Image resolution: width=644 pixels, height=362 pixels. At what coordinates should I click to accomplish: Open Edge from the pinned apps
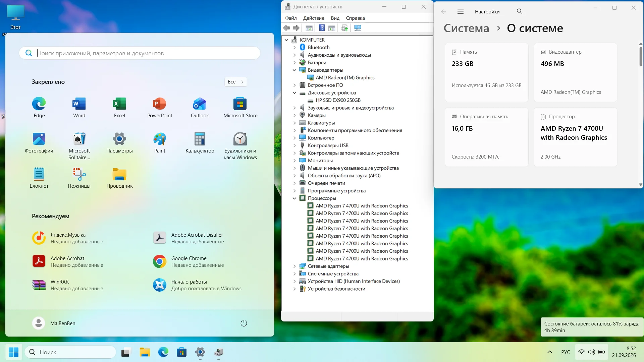[x=39, y=108]
